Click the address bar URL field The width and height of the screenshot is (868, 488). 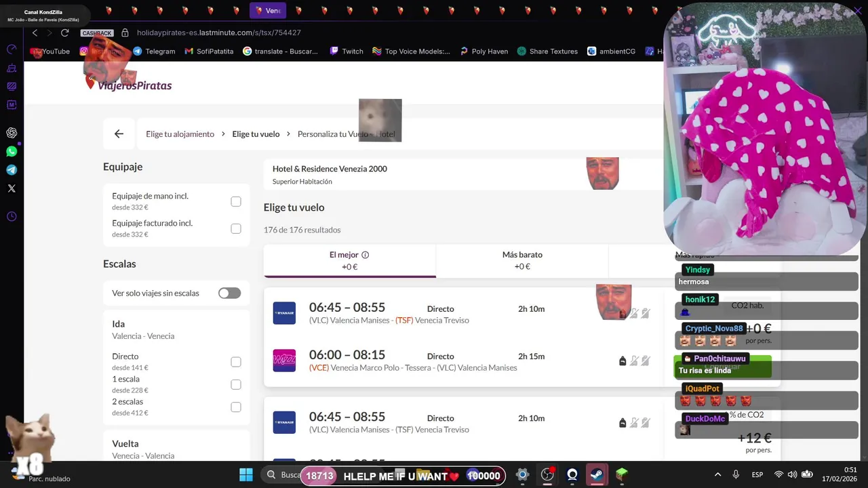[x=219, y=33]
